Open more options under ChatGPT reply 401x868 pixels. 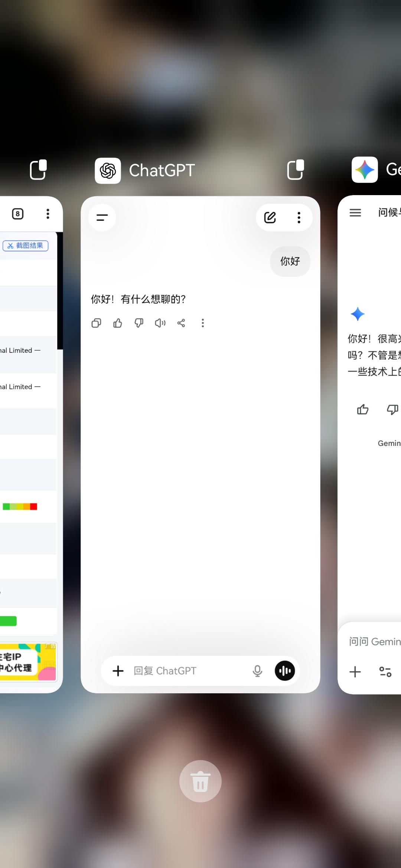(x=203, y=323)
